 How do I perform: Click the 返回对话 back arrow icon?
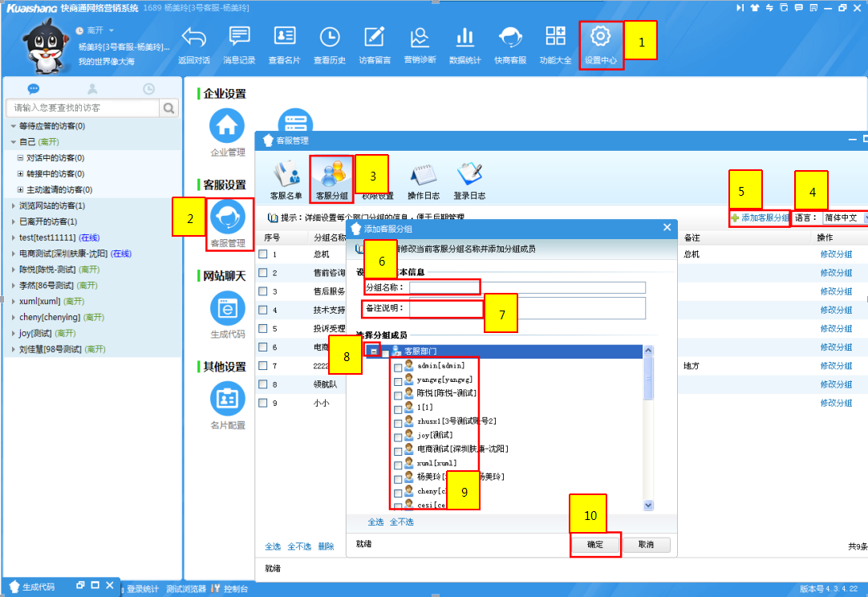[194, 38]
